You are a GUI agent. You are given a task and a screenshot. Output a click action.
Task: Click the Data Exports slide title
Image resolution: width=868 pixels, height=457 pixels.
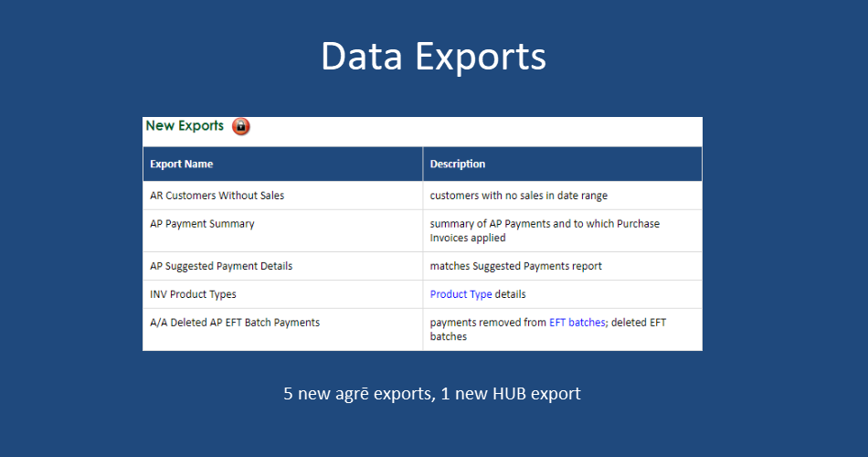[x=433, y=56]
